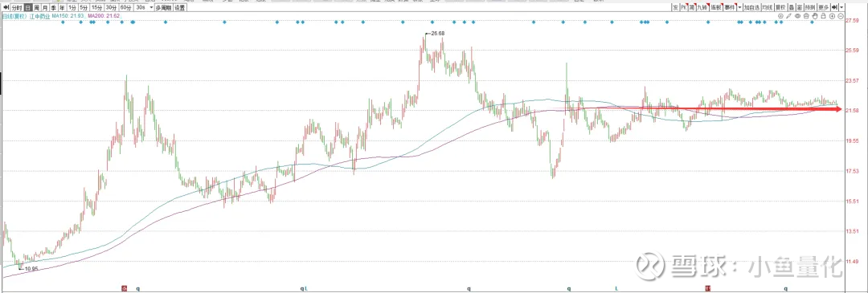
Task: Select the hand pan tool icon
Action: coord(815,16)
